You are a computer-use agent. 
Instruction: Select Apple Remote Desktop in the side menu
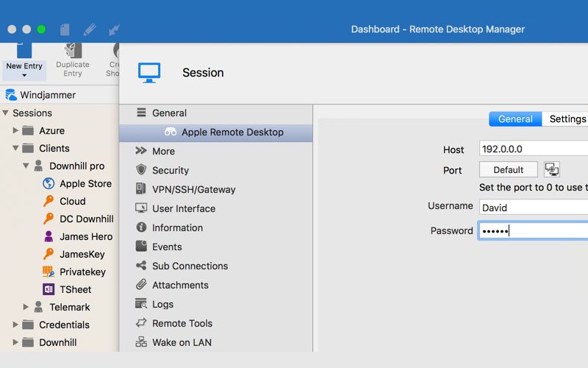click(215, 132)
